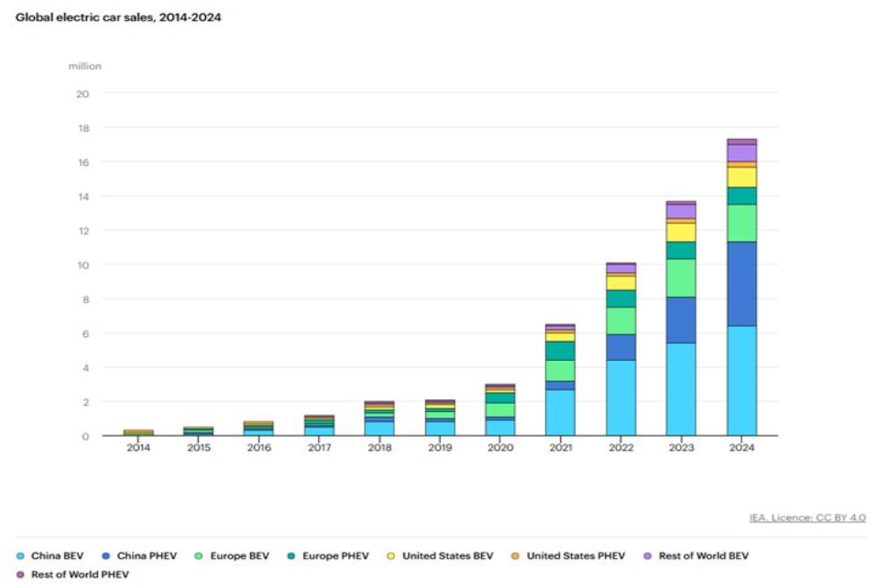Click the 2022 China BEV bar segment
Viewport: 877px width, 588px height.
(620, 398)
